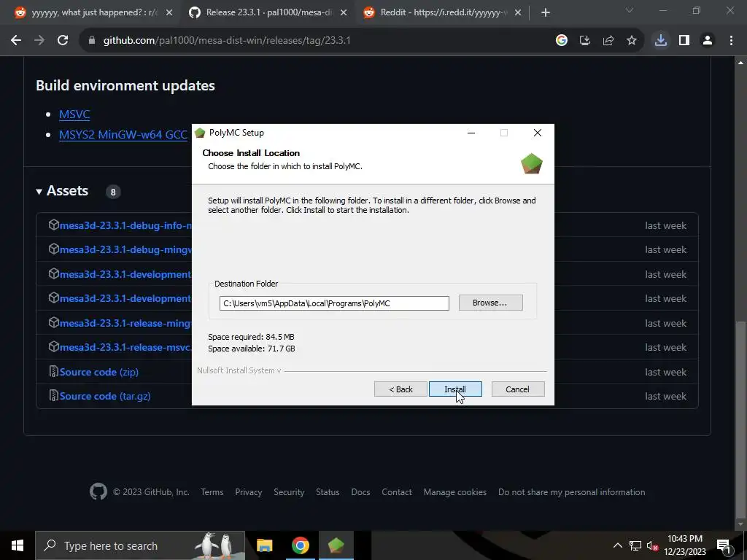Viewport: 747px width, 560px height.
Task: Open Manage cookies link
Action: pyautogui.click(x=455, y=492)
